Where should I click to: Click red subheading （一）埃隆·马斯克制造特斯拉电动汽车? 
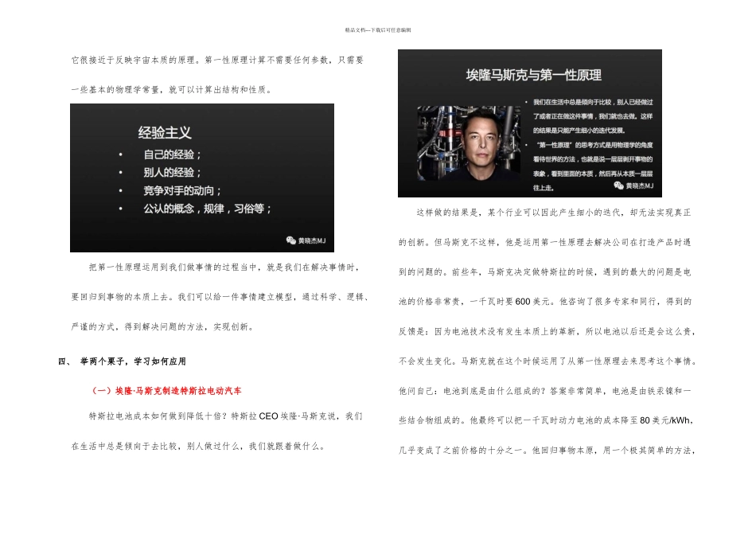(x=166, y=391)
